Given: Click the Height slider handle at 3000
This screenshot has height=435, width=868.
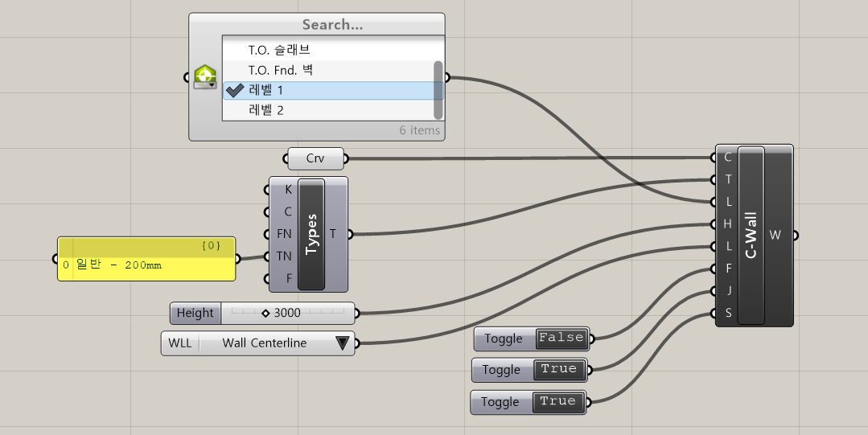Looking at the screenshot, I should (265, 313).
